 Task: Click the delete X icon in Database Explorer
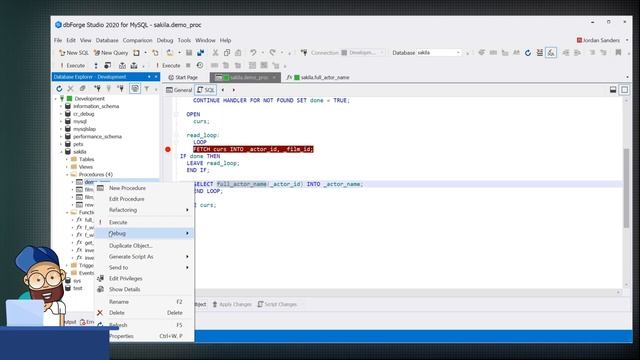(71, 89)
